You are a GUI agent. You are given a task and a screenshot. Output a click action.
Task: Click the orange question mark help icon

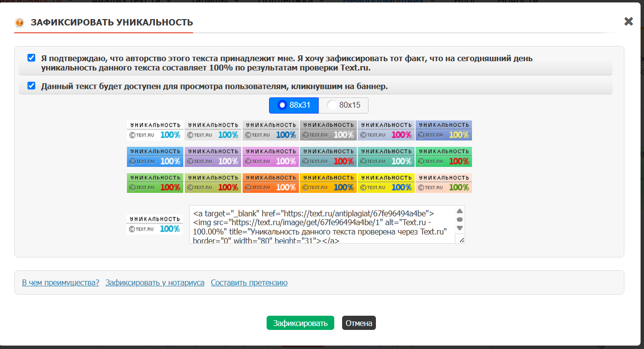20,23
